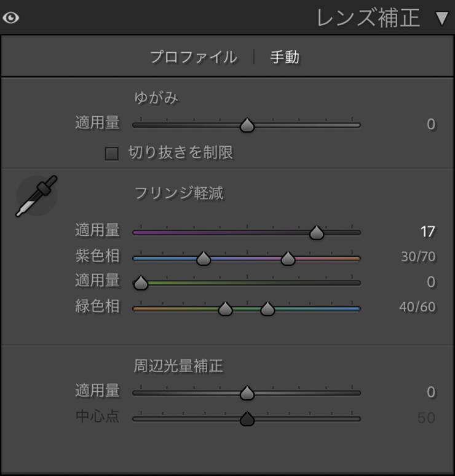Click the レンズ補正 panel title
This screenshot has height=476, width=455.
tap(368, 18)
